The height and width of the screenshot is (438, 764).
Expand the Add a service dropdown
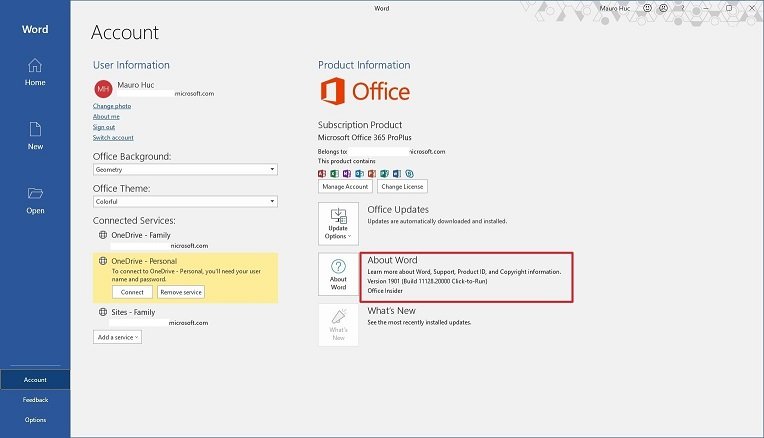pyautogui.click(x=118, y=337)
